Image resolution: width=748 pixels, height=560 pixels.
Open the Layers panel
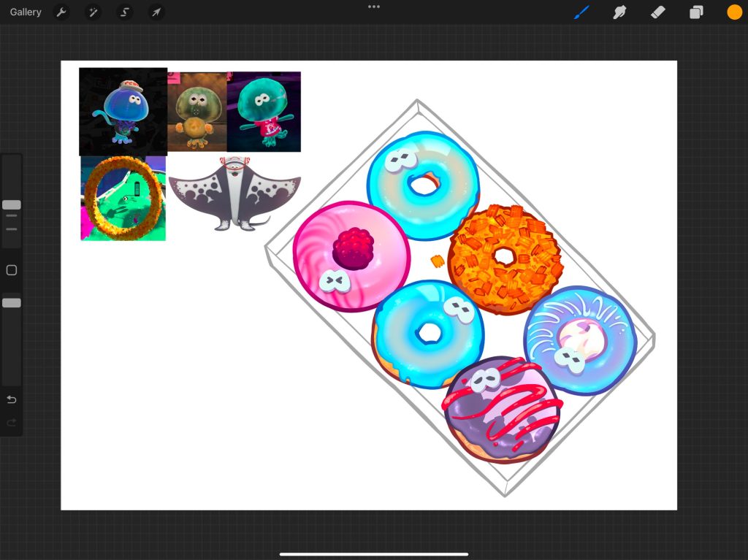(696, 12)
